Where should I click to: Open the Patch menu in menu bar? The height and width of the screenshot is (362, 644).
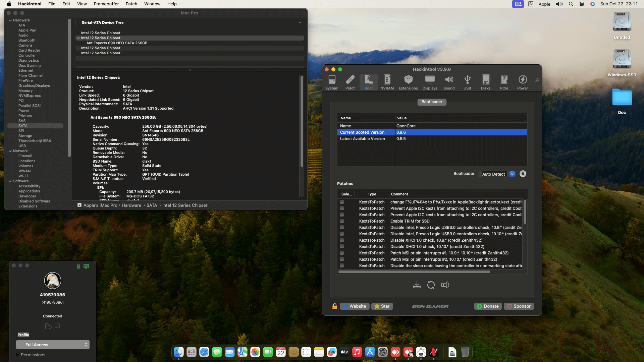click(131, 4)
